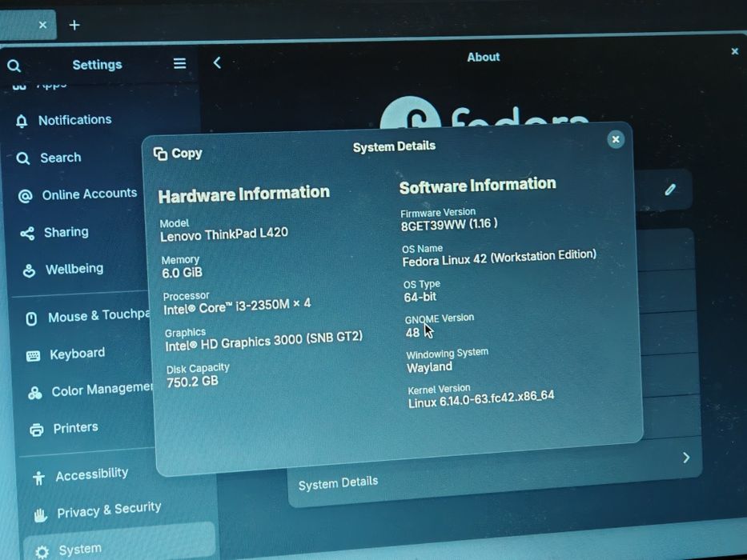Click the '64-bit' OS type value
Screen dimensions: 747x560
click(420, 297)
